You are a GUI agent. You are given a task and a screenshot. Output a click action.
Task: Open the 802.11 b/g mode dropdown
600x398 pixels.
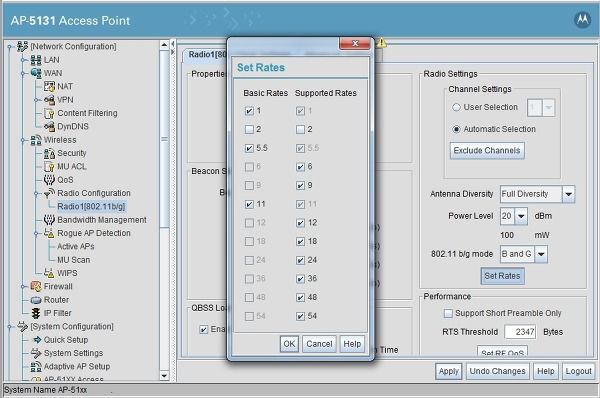(x=541, y=254)
